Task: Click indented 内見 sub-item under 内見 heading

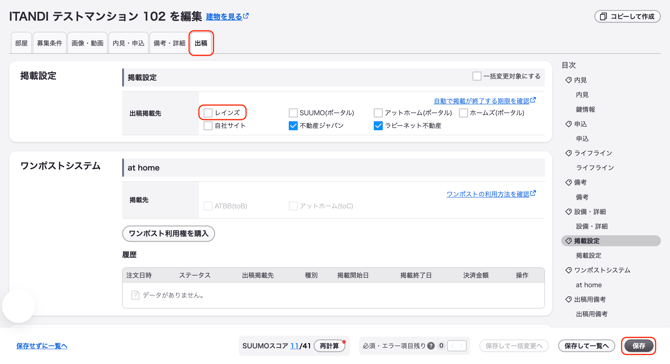Action: pyautogui.click(x=582, y=95)
